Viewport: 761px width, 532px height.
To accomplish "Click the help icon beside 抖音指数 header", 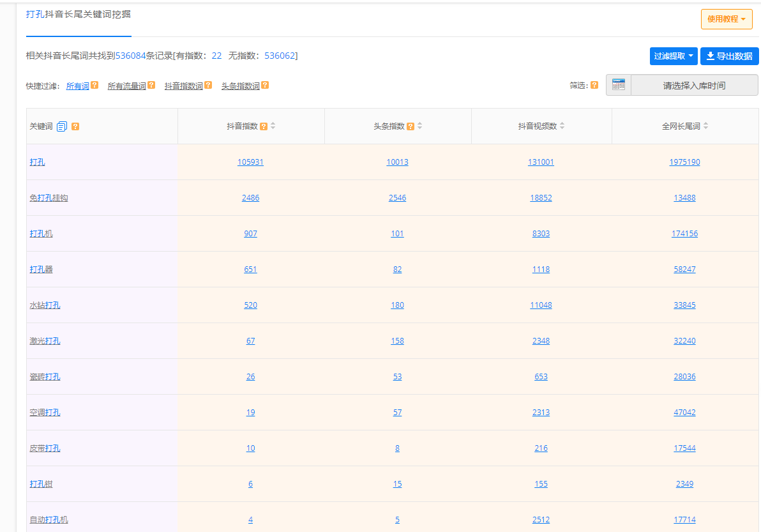I will coord(264,126).
